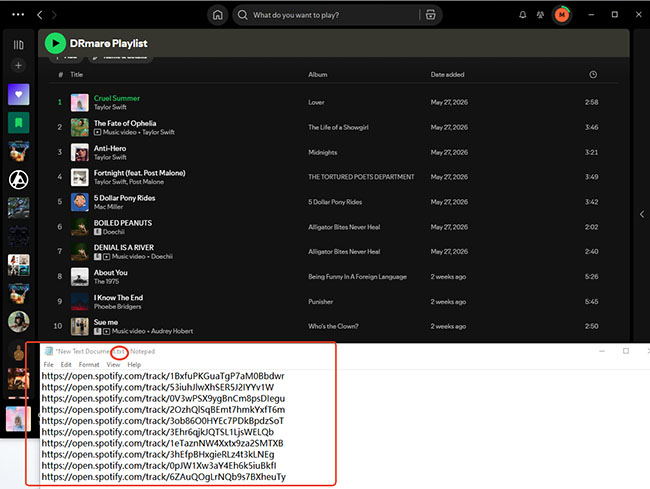
Task: Open the Midnights album link
Action: [x=322, y=153]
